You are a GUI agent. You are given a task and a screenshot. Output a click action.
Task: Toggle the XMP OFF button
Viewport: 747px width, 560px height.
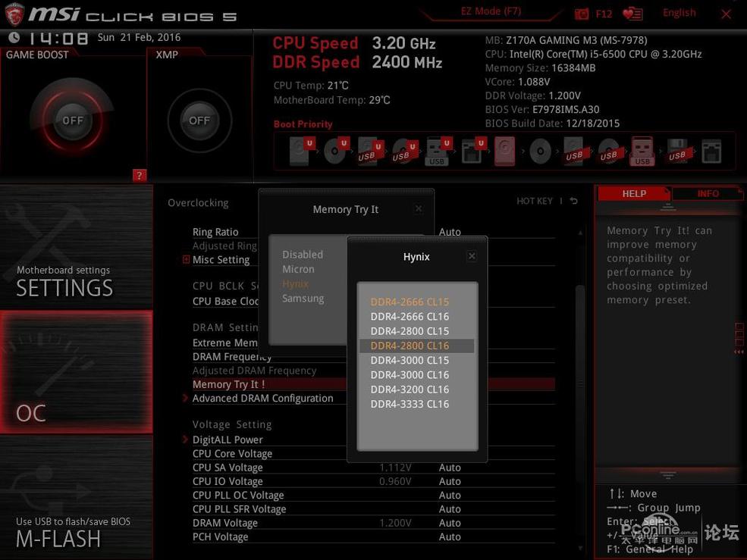point(199,120)
